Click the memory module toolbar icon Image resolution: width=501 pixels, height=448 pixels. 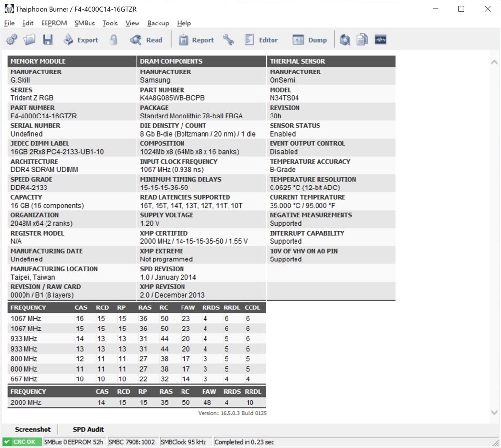click(x=380, y=40)
